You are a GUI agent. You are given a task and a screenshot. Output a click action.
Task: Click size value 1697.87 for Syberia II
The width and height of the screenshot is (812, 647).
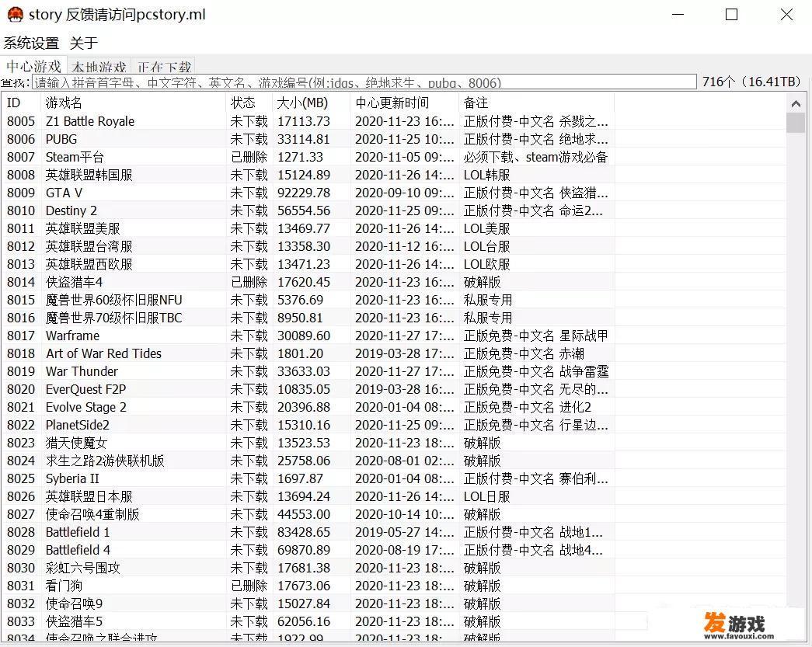(x=301, y=478)
